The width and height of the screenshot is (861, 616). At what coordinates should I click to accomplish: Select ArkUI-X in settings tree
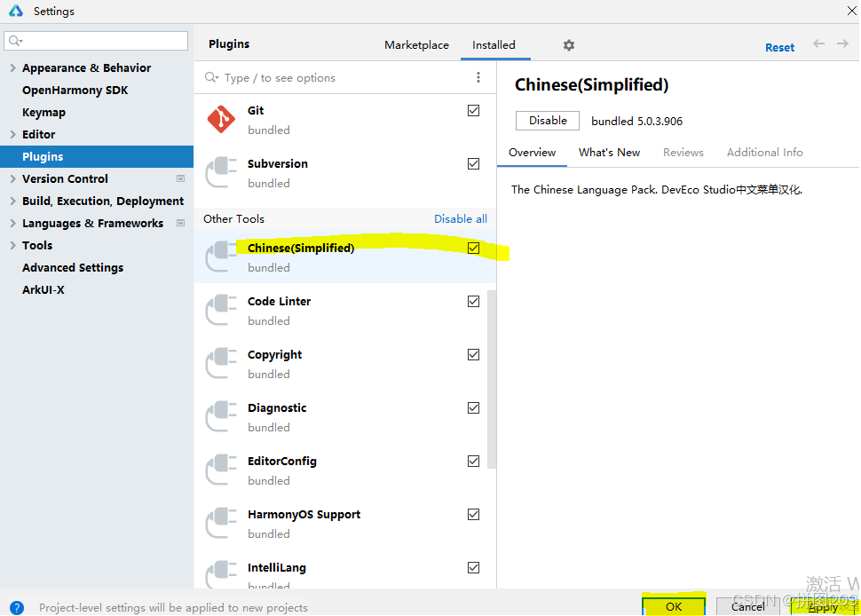pos(43,289)
